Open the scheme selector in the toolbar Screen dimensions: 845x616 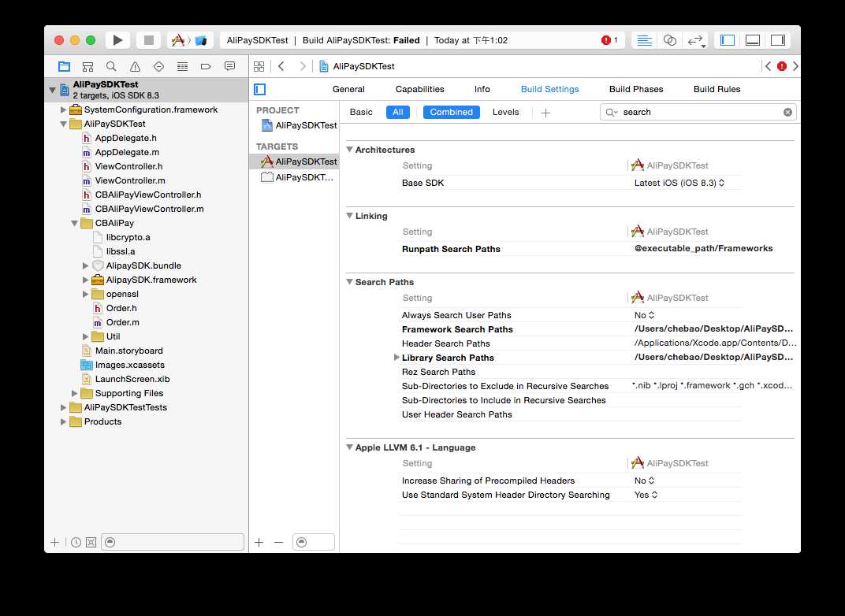[x=190, y=40]
